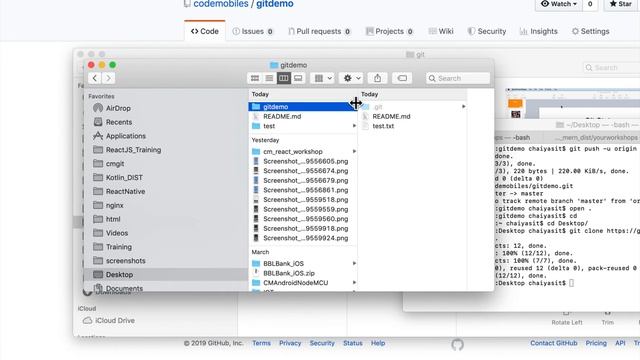Select Finder column view button
The image size is (640, 360).
(x=284, y=78)
